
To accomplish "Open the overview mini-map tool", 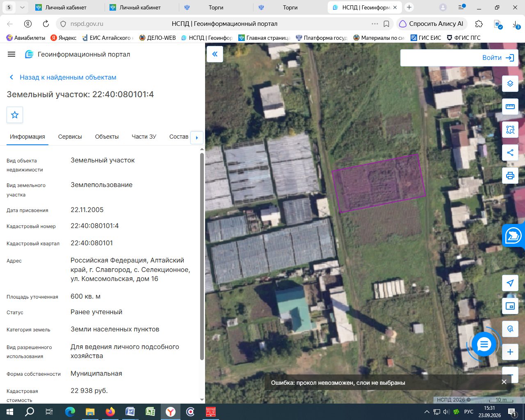I will coord(510,306).
